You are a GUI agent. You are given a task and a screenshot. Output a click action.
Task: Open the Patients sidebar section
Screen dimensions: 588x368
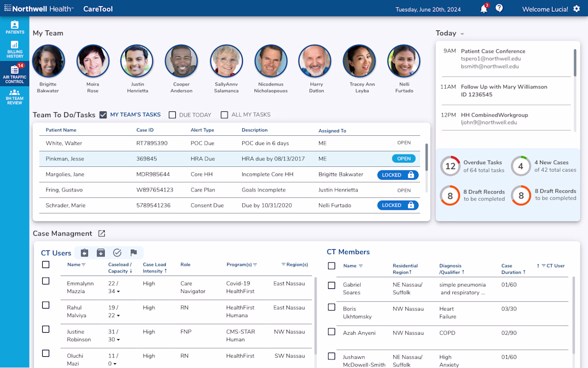(14, 27)
